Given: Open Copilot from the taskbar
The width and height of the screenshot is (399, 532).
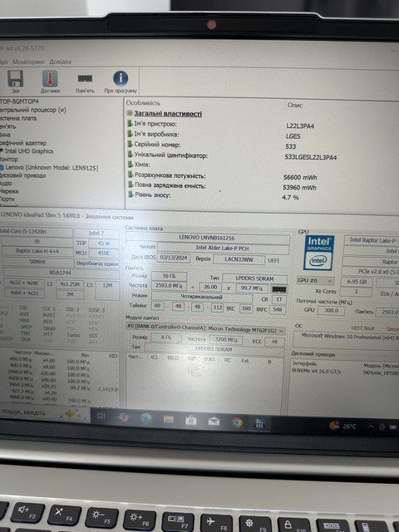Looking at the screenshot, I should coord(124,417).
